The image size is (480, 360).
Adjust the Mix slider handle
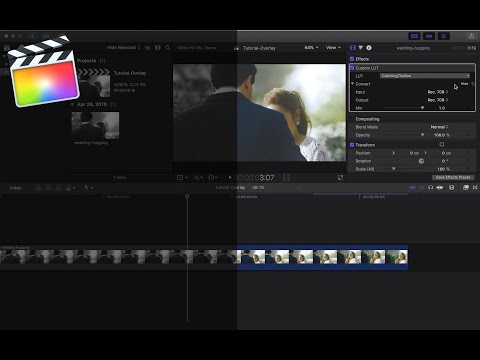[422, 108]
